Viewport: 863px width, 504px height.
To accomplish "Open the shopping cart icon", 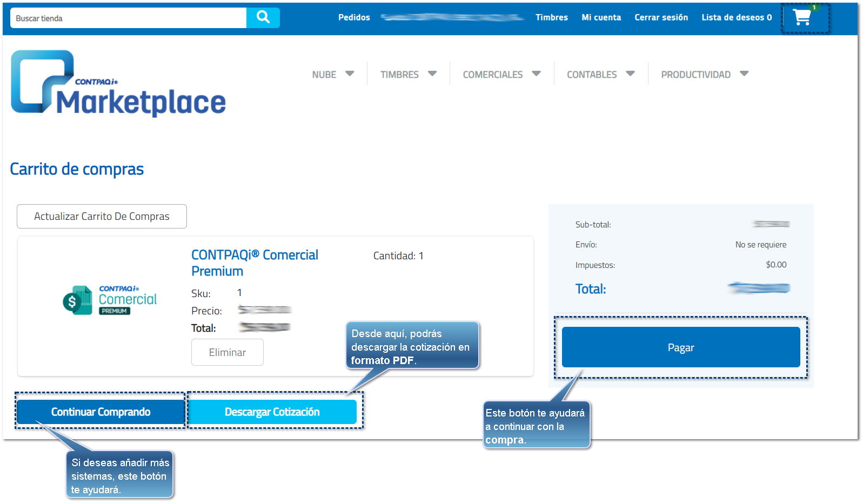I will (x=802, y=18).
